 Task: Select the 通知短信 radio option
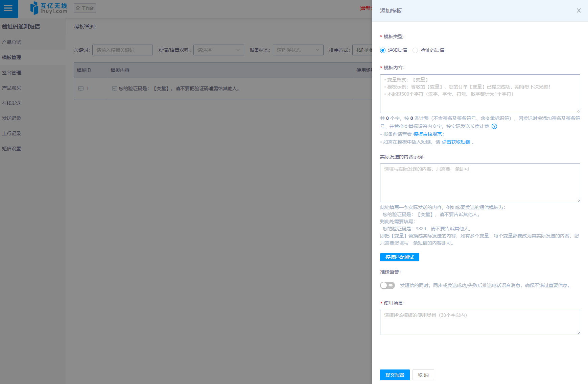(x=383, y=50)
